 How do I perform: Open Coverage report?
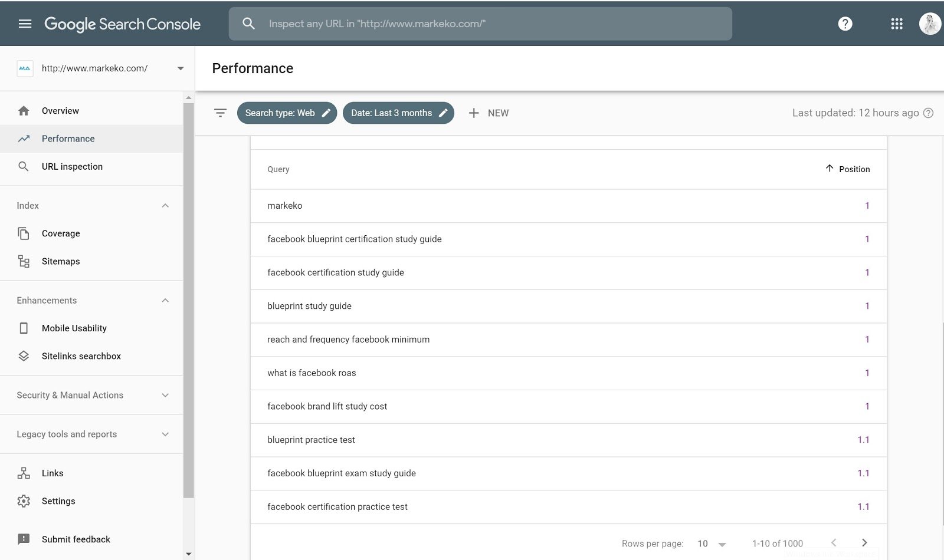pyautogui.click(x=91, y=233)
